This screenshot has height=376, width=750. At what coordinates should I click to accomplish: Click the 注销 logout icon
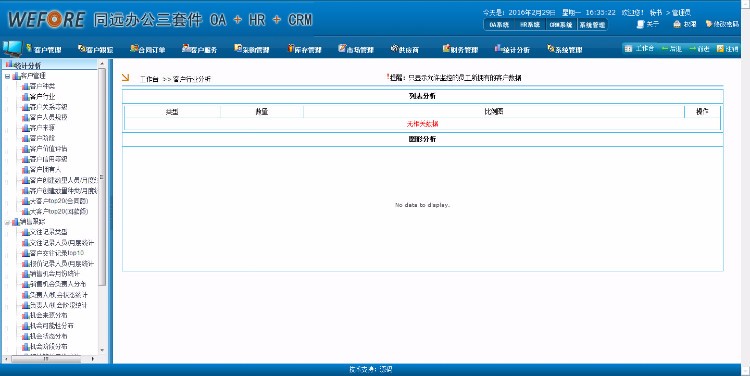coord(720,48)
